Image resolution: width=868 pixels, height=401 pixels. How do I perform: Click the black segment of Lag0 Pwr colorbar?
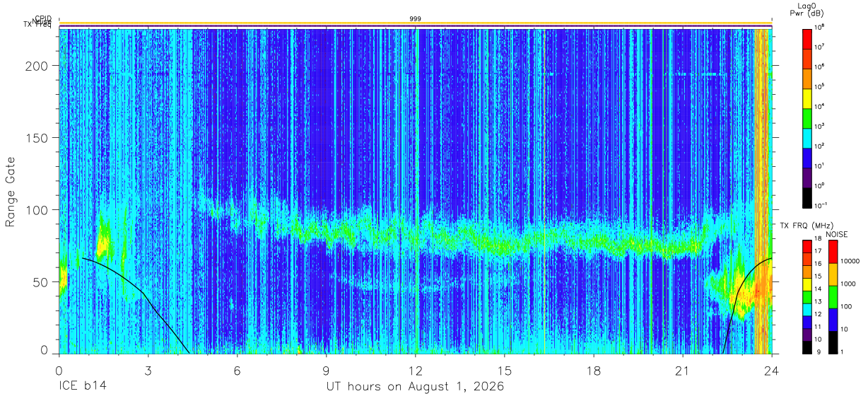pos(807,197)
